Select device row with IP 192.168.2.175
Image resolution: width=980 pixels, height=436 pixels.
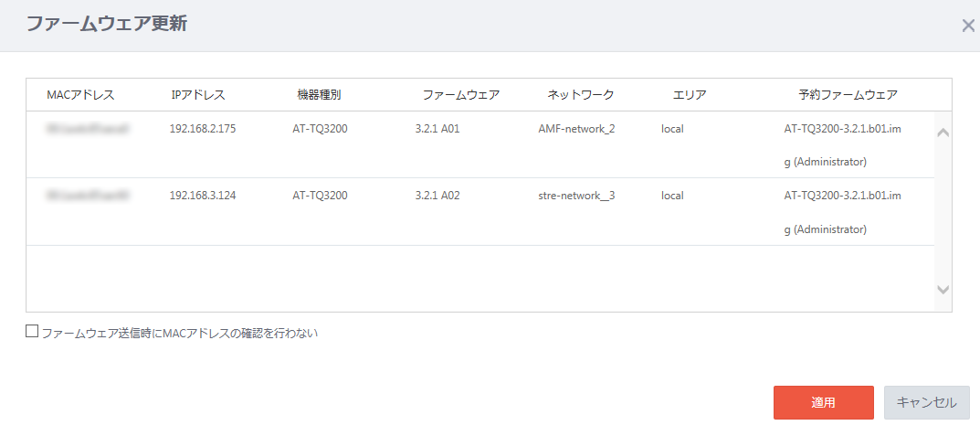480,145
